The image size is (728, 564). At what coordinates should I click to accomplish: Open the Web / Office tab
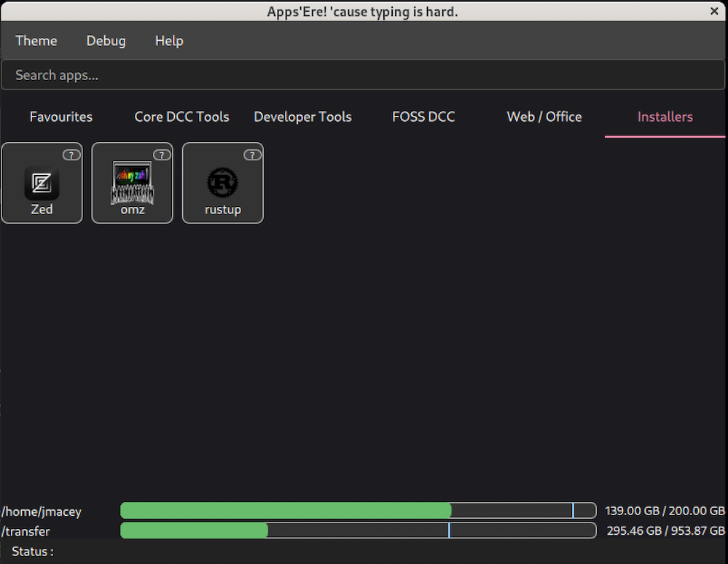(544, 117)
